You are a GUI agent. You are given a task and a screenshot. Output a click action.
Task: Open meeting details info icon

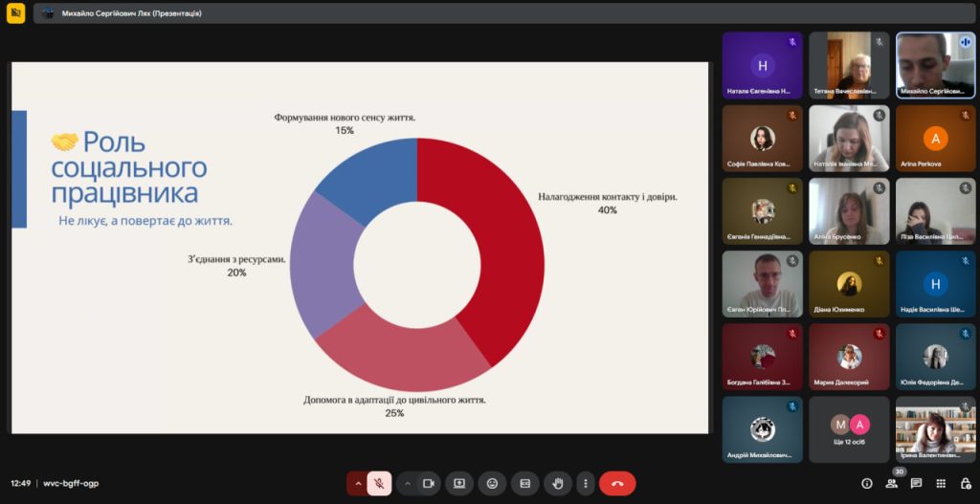867,484
